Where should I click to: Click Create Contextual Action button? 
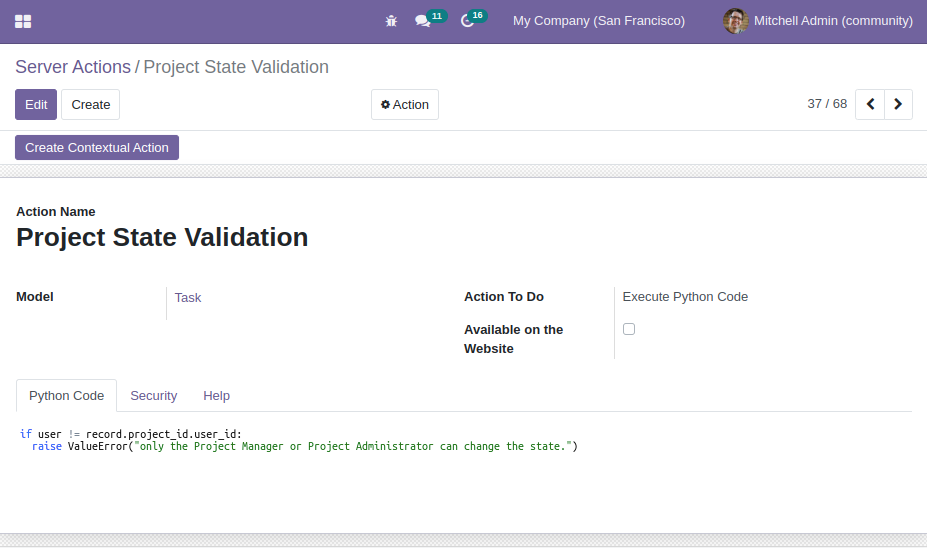[97, 148]
